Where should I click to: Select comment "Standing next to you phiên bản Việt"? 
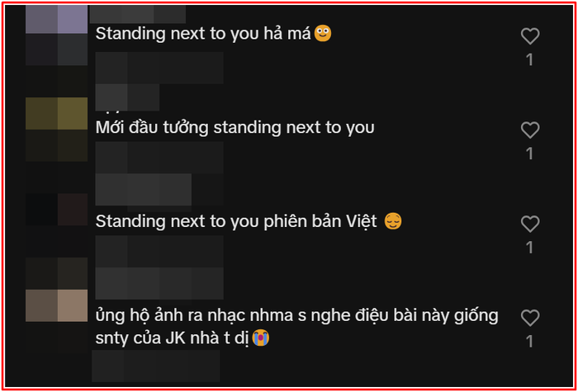point(249,222)
